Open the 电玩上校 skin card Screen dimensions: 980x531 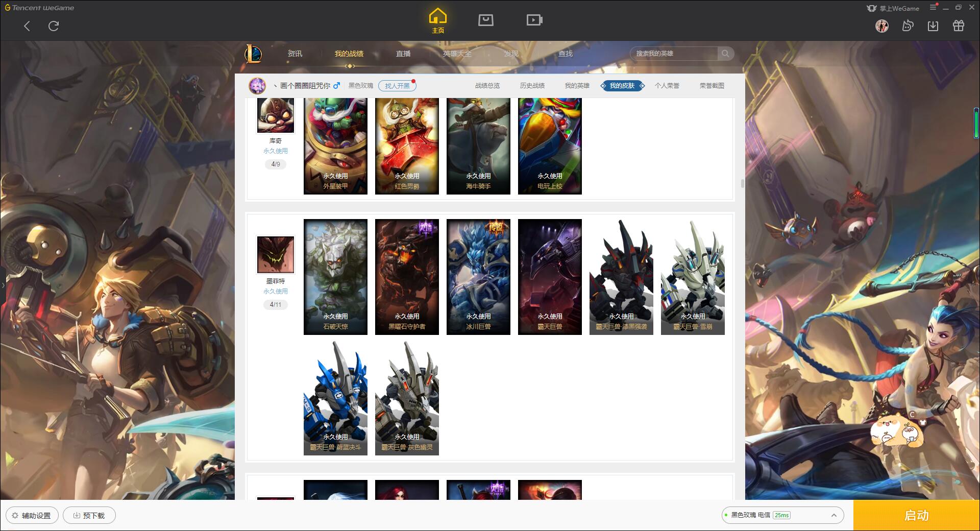550,146
